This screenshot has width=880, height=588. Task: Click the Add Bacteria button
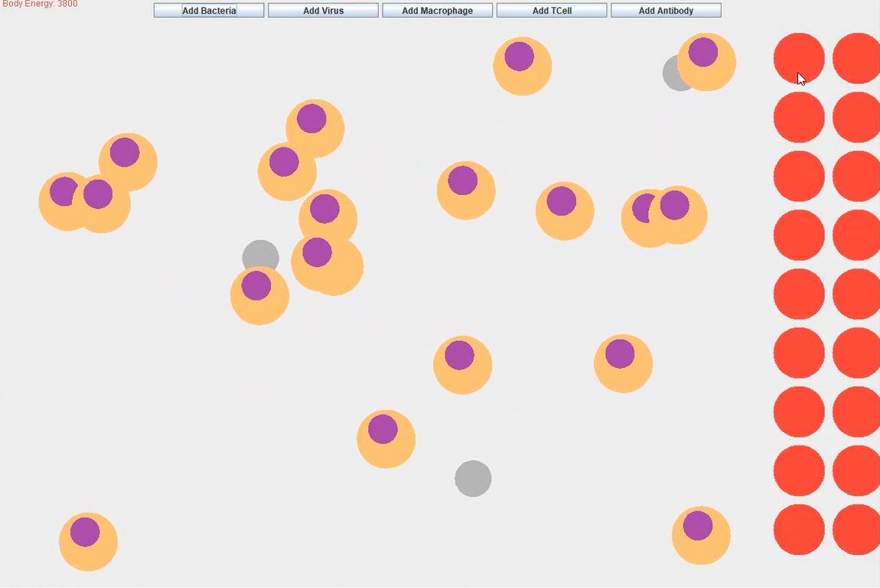pos(209,11)
